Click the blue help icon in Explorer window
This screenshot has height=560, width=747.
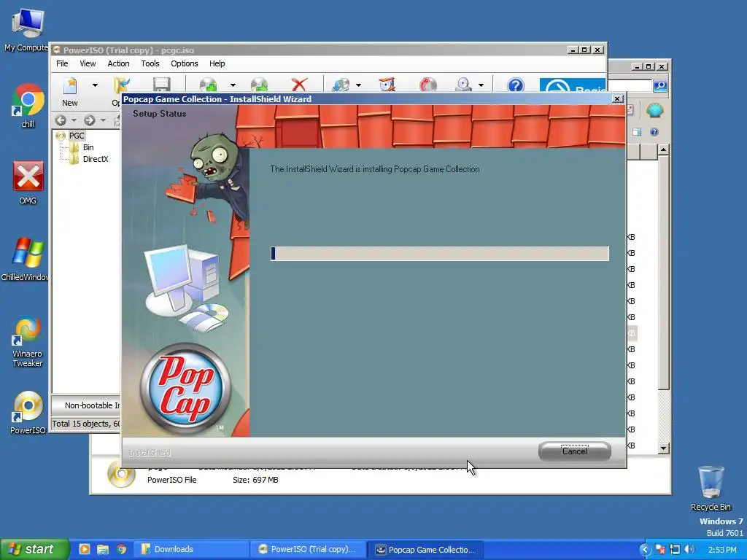tap(654, 132)
